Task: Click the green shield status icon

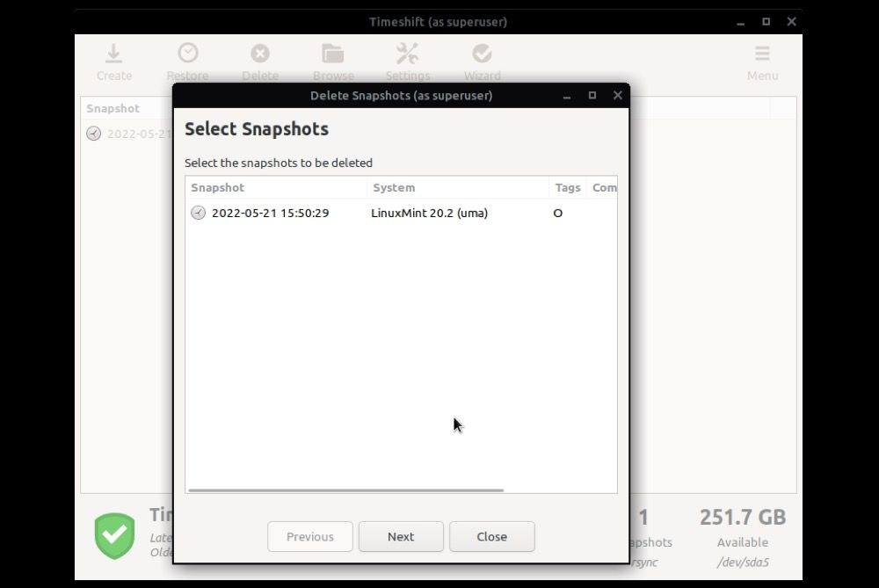Action: (x=115, y=535)
